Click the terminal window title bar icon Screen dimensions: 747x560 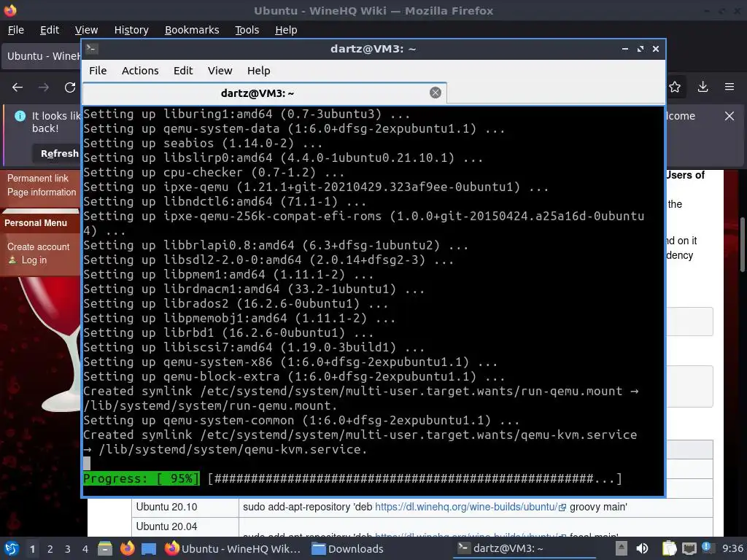[91, 49]
